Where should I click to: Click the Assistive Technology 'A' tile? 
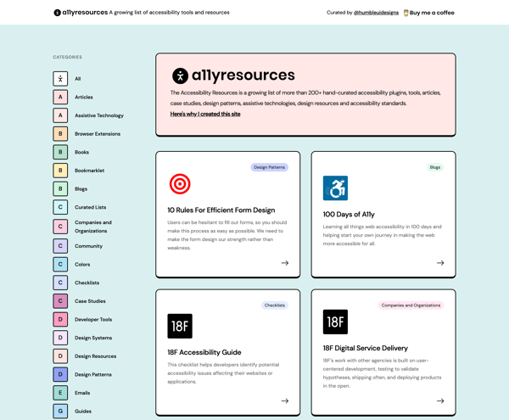tap(60, 115)
